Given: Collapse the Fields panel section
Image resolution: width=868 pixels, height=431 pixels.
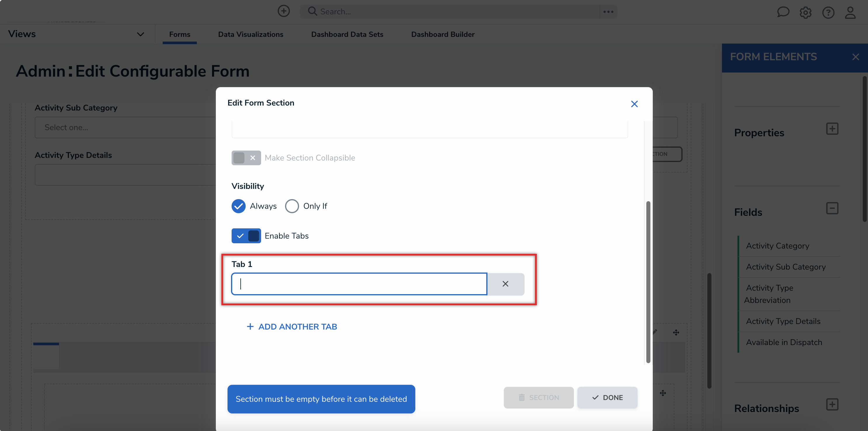Looking at the screenshot, I should pos(832,208).
